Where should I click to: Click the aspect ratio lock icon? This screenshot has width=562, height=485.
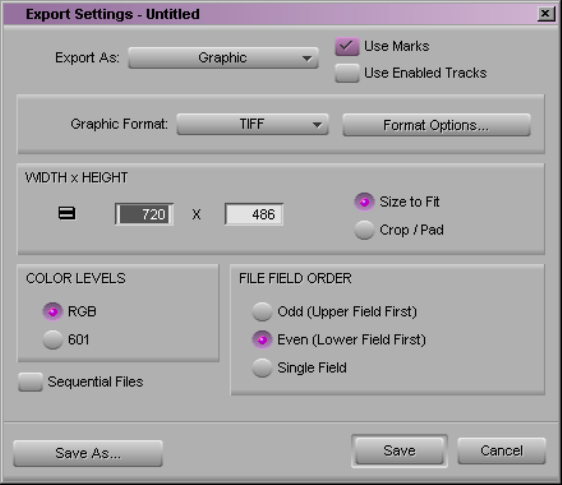[x=67, y=213]
